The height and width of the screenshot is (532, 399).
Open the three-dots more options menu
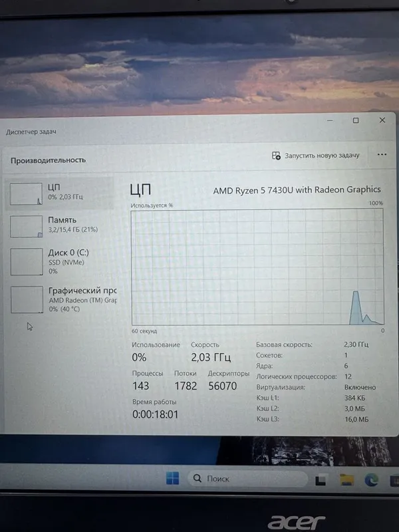coord(382,154)
